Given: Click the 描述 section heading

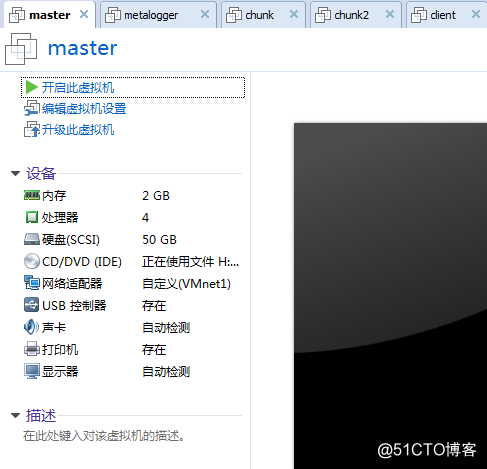Looking at the screenshot, I should (41, 416).
